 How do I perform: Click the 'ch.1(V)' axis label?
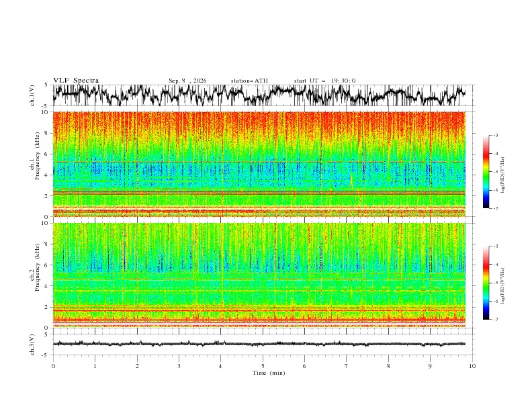click(x=32, y=95)
